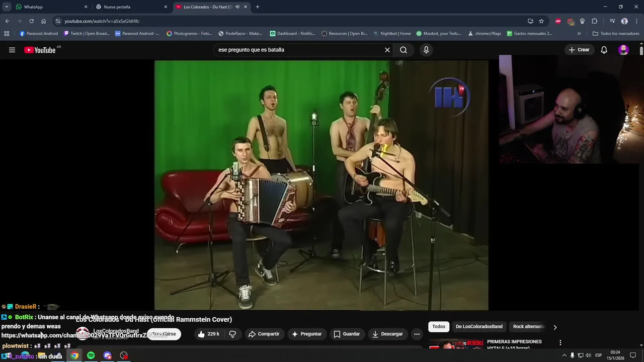Open YouTube notifications bell
This screenshot has height=362, width=644.
604,50
